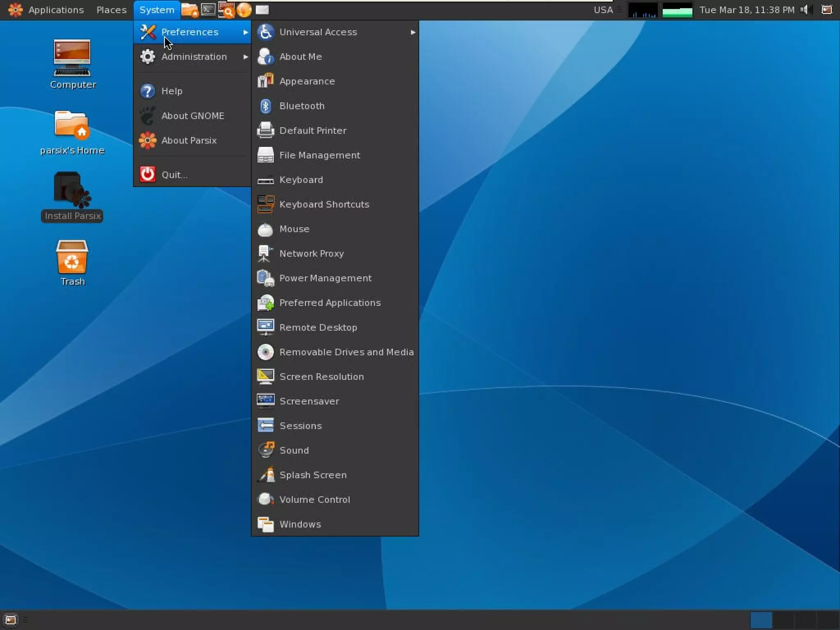Expand the Administration submenu

[x=194, y=57]
